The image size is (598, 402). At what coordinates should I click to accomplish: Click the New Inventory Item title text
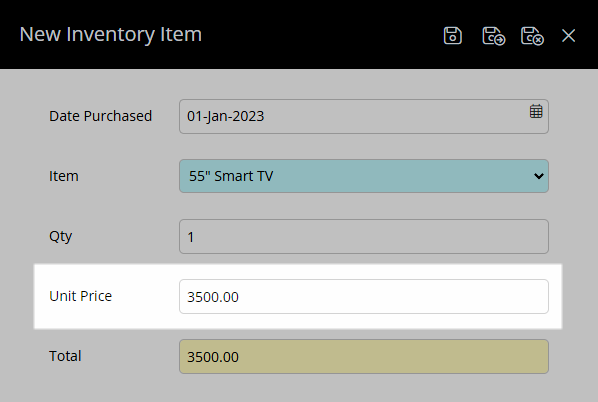(x=111, y=34)
